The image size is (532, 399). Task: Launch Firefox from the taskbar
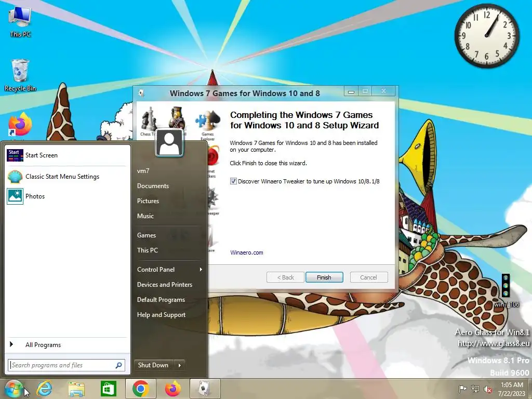point(172,389)
